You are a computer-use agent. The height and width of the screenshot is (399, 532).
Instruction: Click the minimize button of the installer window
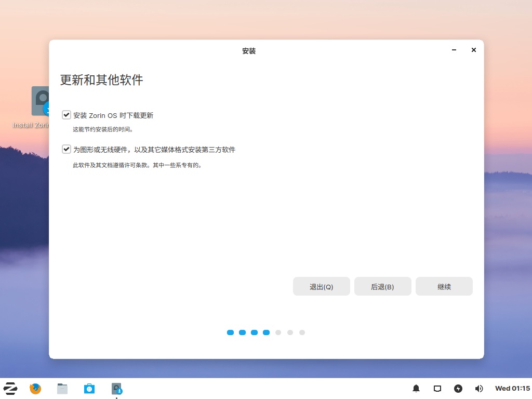coord(454,50)
